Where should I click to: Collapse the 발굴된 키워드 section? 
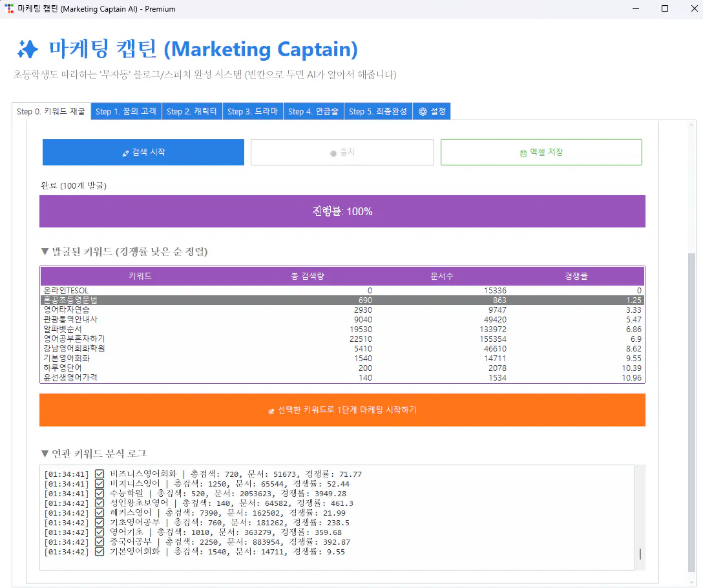[x=44, y=251]
